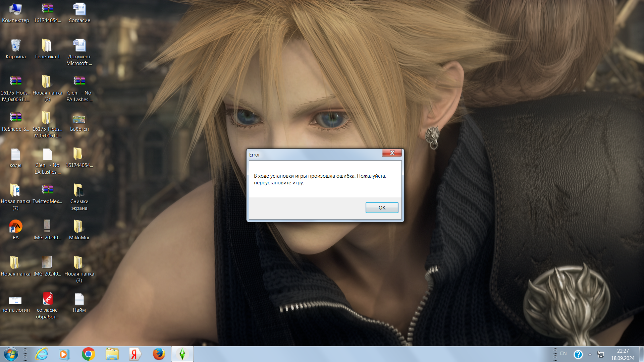Show hidden tray icons arrow

click(590, 354)
